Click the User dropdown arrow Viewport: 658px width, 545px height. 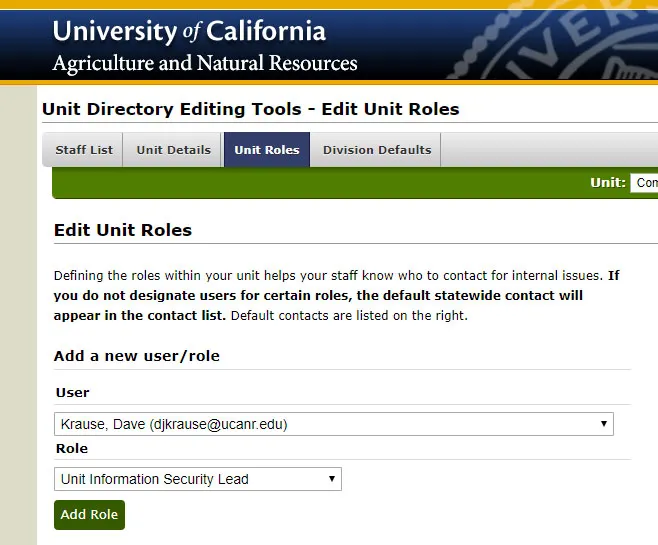click(x=603, y=424)
